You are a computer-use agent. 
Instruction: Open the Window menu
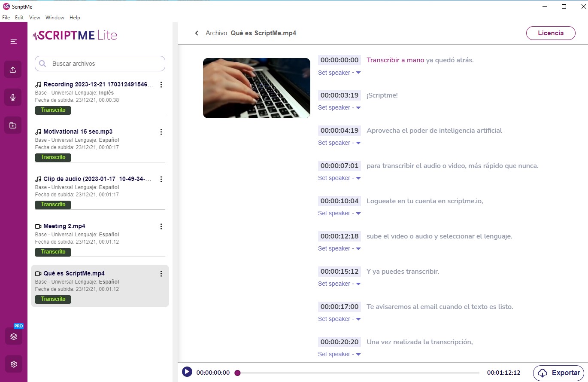(55, 18)
